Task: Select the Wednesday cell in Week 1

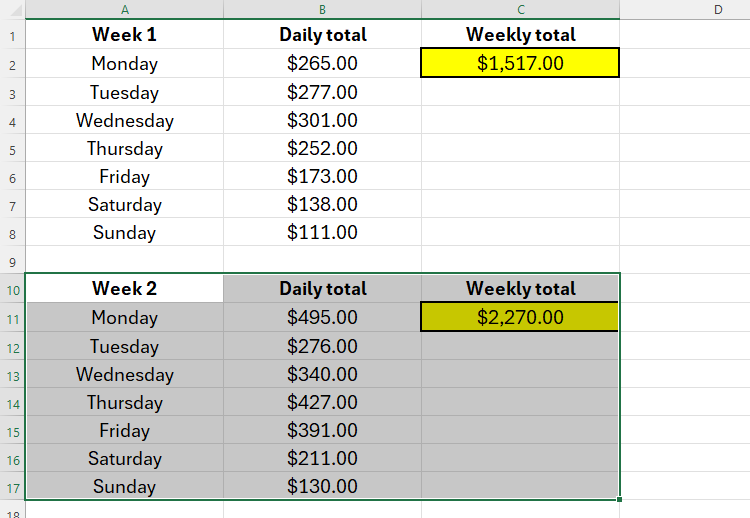Action: 124,120
